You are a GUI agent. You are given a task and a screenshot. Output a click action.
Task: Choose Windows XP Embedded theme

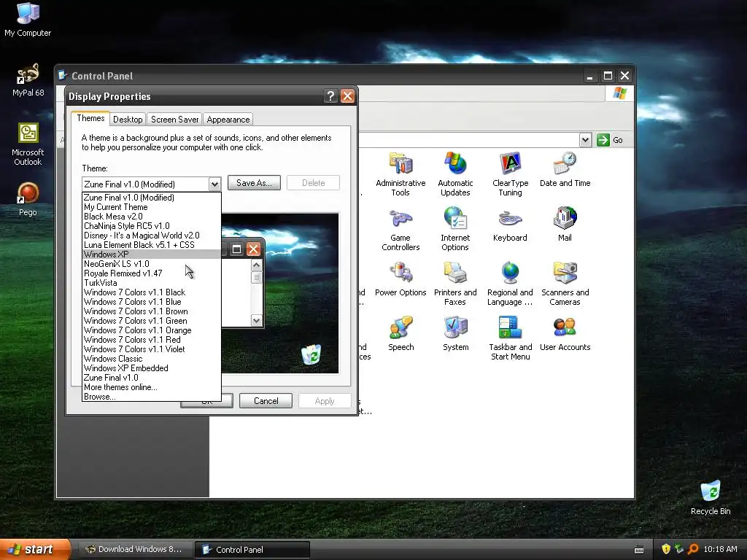(152, 368)
